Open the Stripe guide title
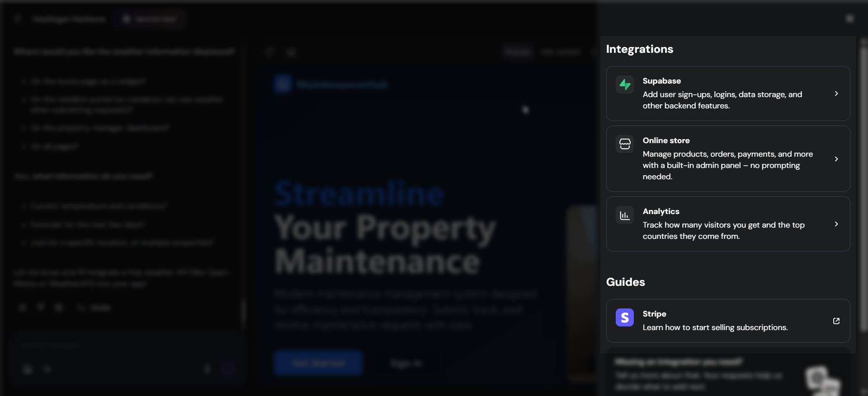This screenshot has height=396, width=868. click(655, 314)
